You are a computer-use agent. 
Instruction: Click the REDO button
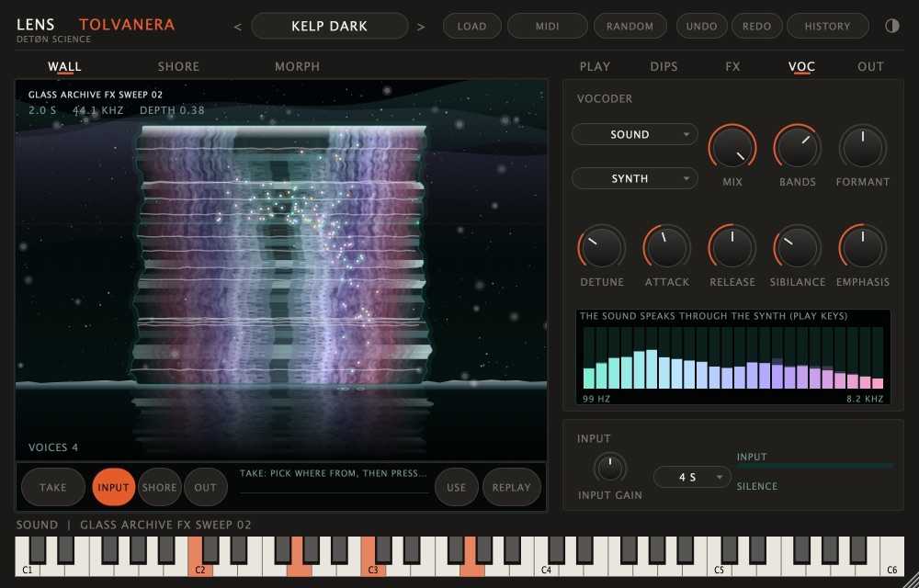pyautogui.click(x=756, y=26)
